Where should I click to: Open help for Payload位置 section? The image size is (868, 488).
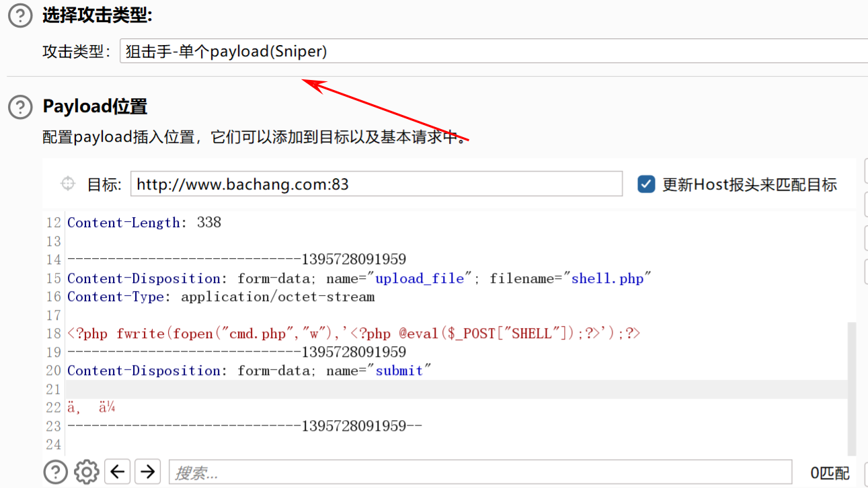pos(20,106)
